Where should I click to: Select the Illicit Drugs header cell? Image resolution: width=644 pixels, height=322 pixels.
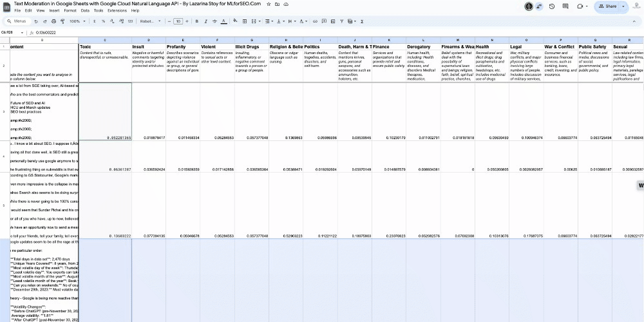pyautogui.click(x=252, y=47)
